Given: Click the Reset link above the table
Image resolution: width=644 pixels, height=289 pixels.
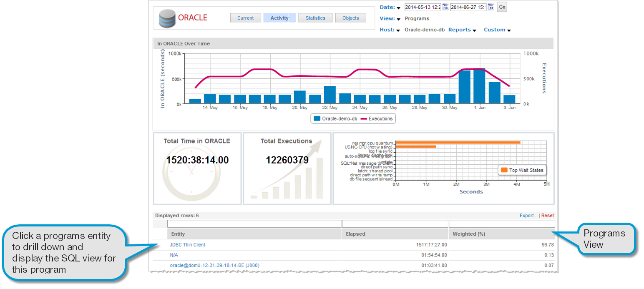Looking at the screenshot, I should tap(548, 216).
